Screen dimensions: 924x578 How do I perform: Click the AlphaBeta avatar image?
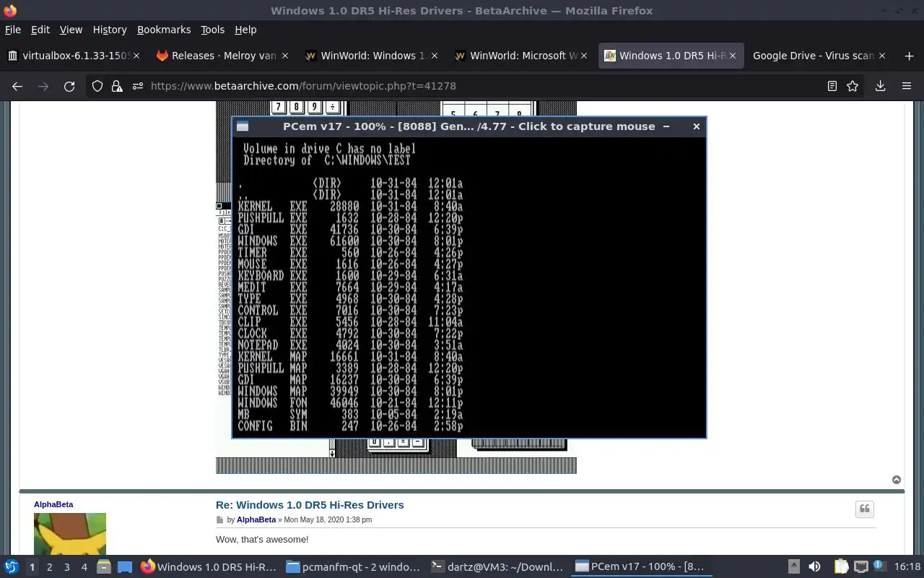pos(70,533)
